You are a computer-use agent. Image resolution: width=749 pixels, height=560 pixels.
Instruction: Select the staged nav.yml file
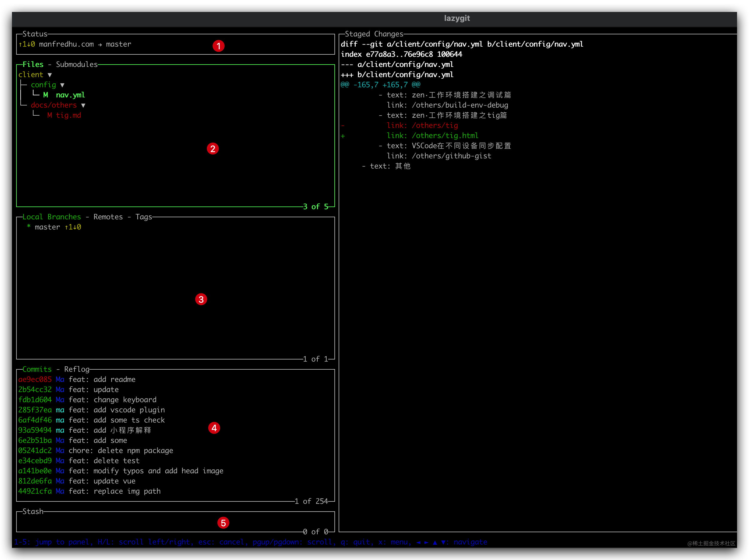click(x=70, y=95)
